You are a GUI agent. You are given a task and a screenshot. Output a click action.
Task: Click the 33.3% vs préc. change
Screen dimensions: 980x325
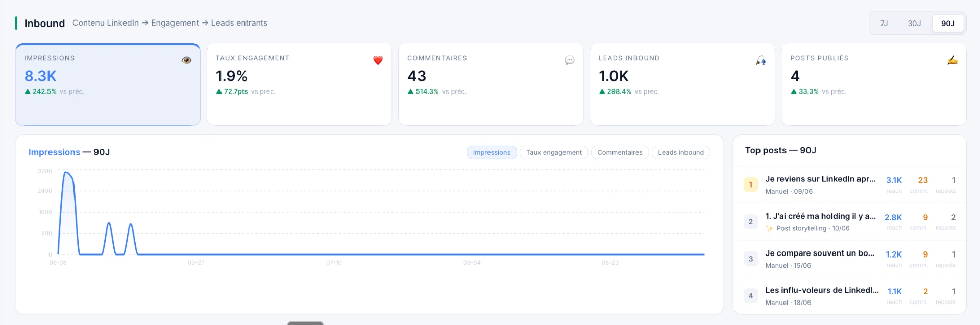coord(818,91)
